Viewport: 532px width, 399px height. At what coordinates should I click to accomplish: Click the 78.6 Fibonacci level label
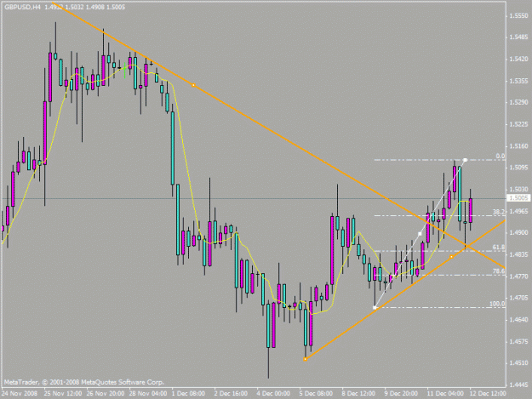click(x=499, y=271)
